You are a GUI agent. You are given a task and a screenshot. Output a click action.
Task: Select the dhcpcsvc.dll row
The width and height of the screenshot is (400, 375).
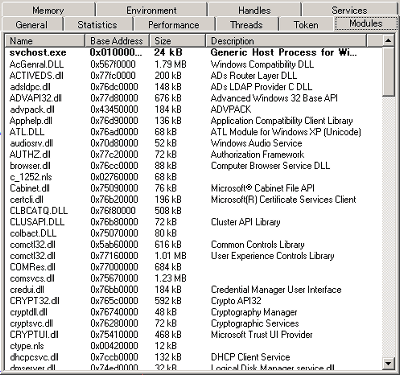193,357
